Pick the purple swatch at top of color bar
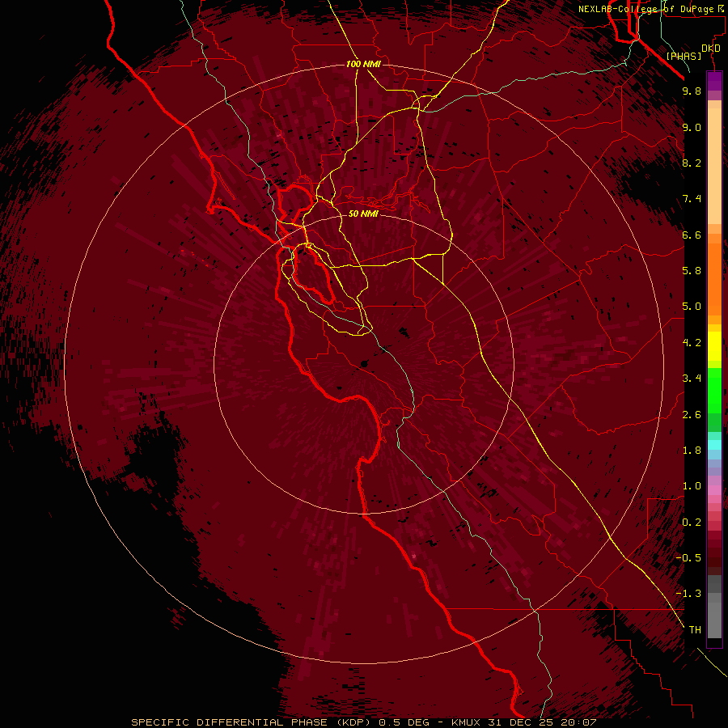The image size is (728, 728). coord(714,80)
